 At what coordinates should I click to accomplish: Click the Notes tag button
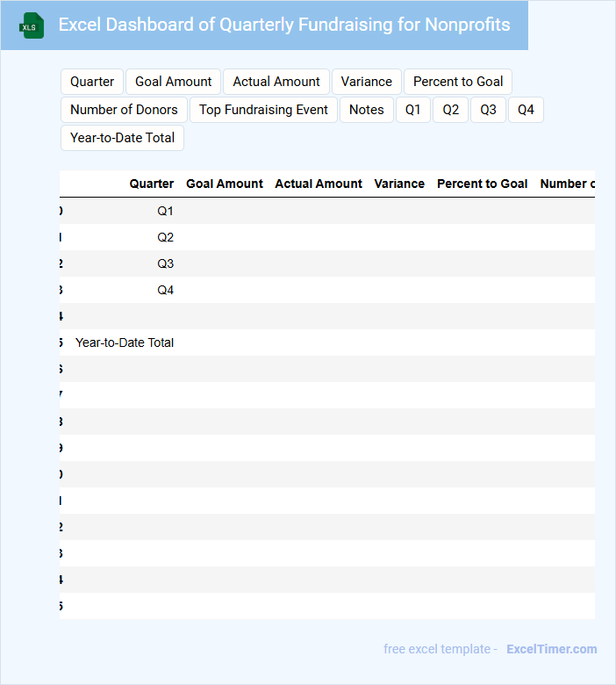tap(367, 110)
